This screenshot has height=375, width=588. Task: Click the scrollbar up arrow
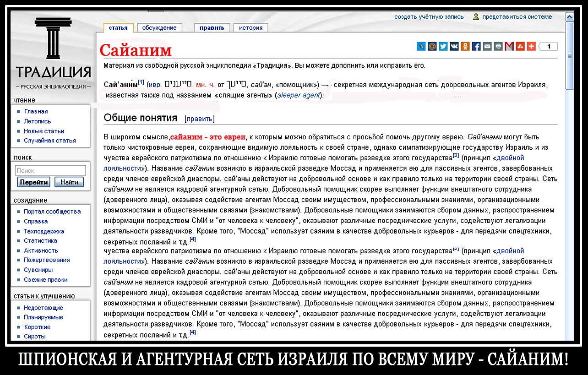(x=570, y=17)
